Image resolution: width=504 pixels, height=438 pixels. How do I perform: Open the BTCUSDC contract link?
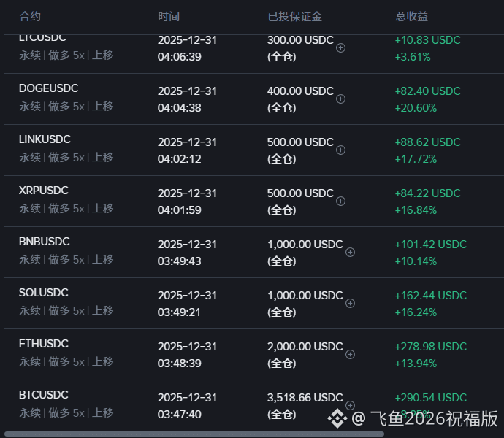point(43,395)
